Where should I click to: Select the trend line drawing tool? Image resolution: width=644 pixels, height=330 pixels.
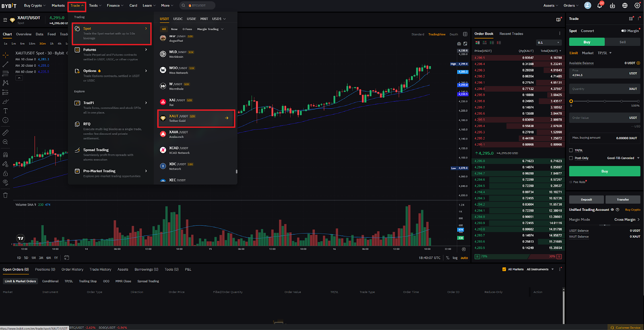pos(6,64)
